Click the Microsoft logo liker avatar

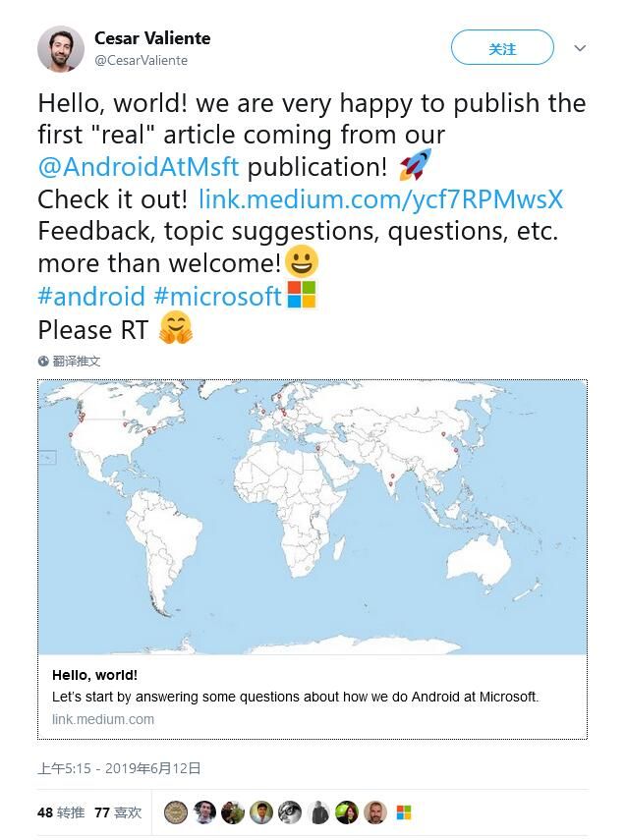coord(404,812)
